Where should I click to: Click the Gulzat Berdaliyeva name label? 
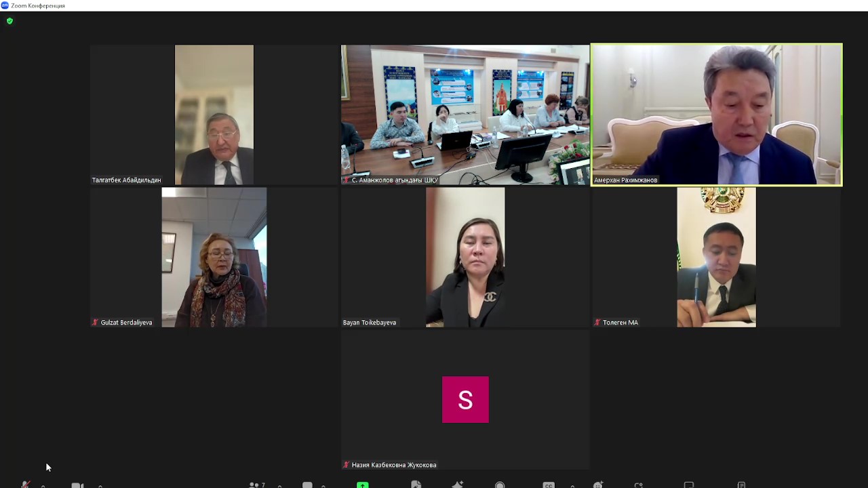click(x=126, y=323)
